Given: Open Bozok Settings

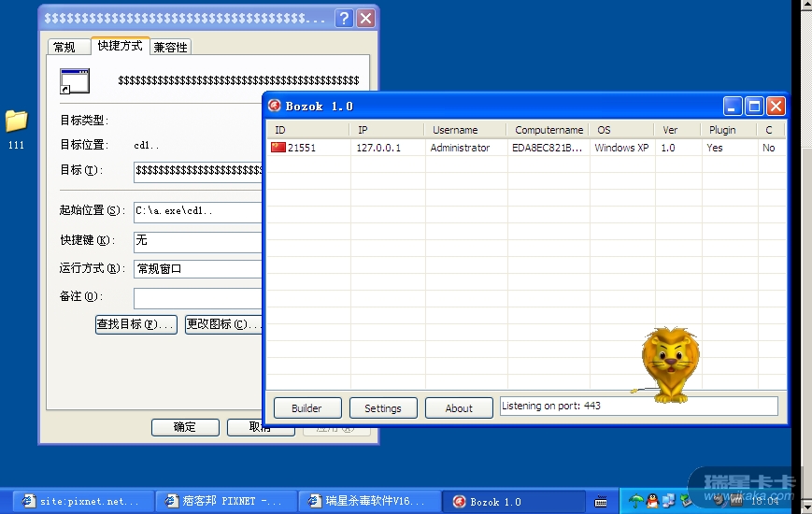Looking at the screenshot, I should pyautogui.click(x=383, y=407).
